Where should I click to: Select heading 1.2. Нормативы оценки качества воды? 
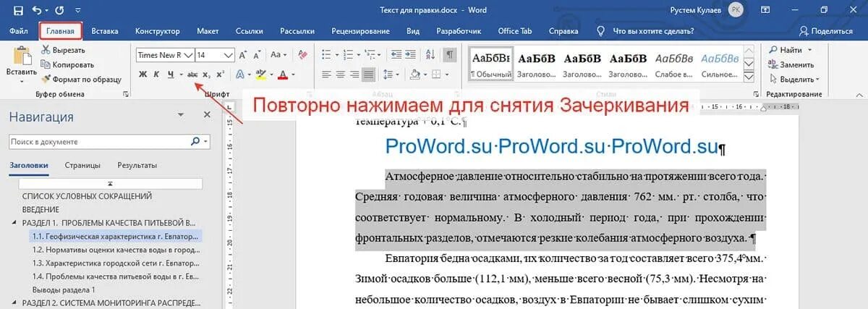[x=116, y=250]
